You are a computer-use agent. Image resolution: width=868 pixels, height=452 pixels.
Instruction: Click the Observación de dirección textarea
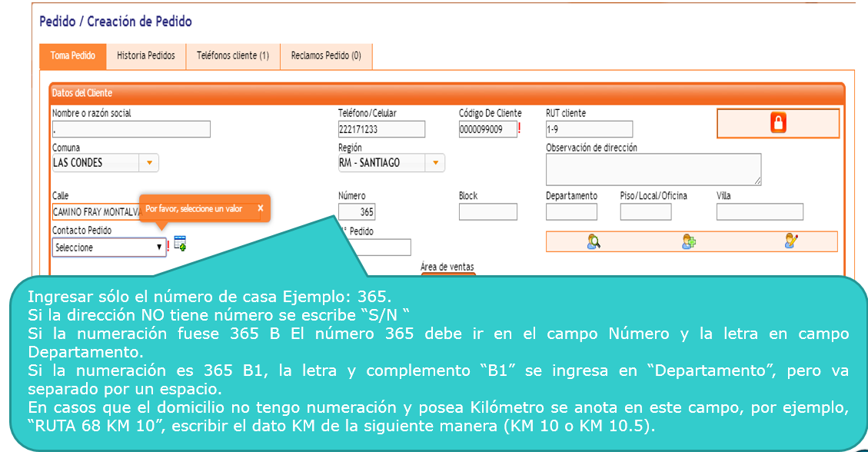(653, 169)
